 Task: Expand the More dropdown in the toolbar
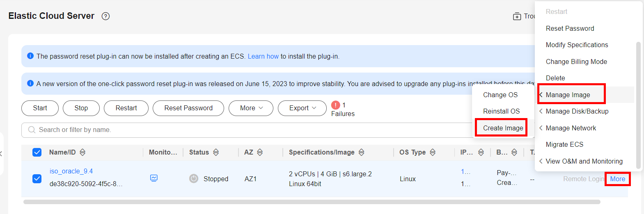[251, 108]
